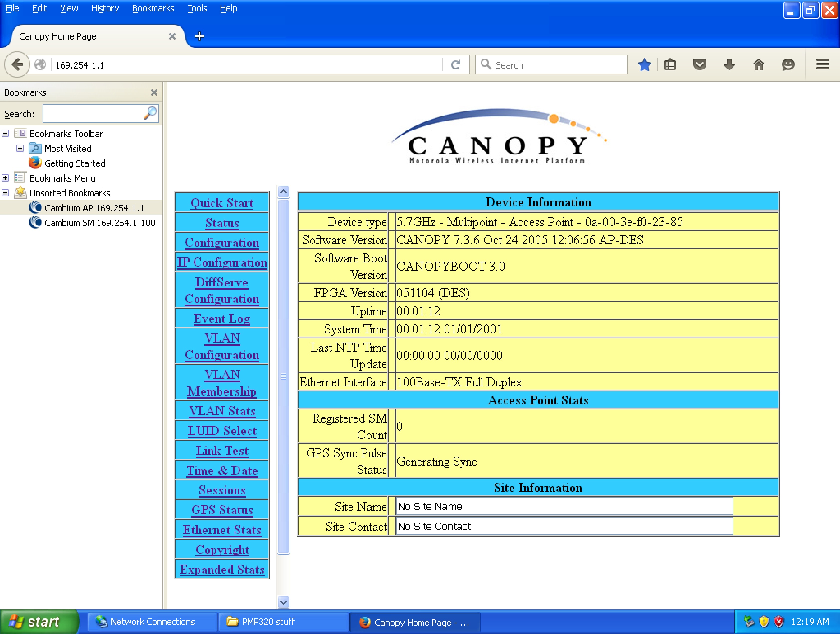Click the navigation frame scrollbar thumb

283,376
